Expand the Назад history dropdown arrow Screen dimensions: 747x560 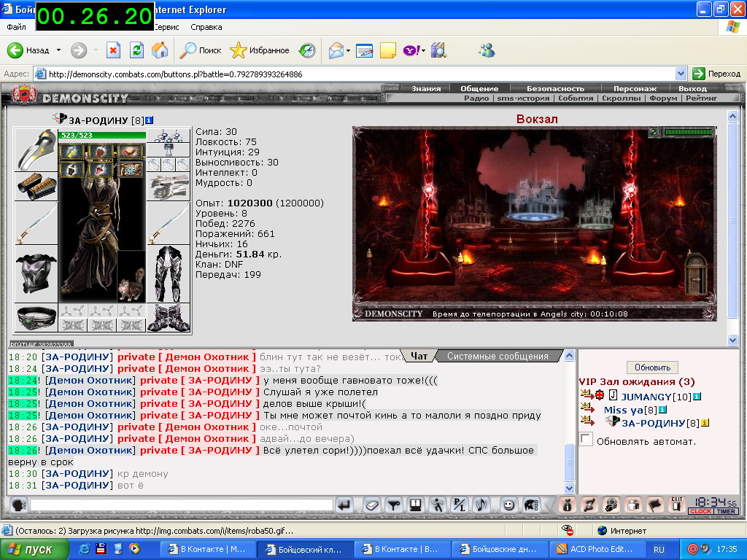(58, 50)
